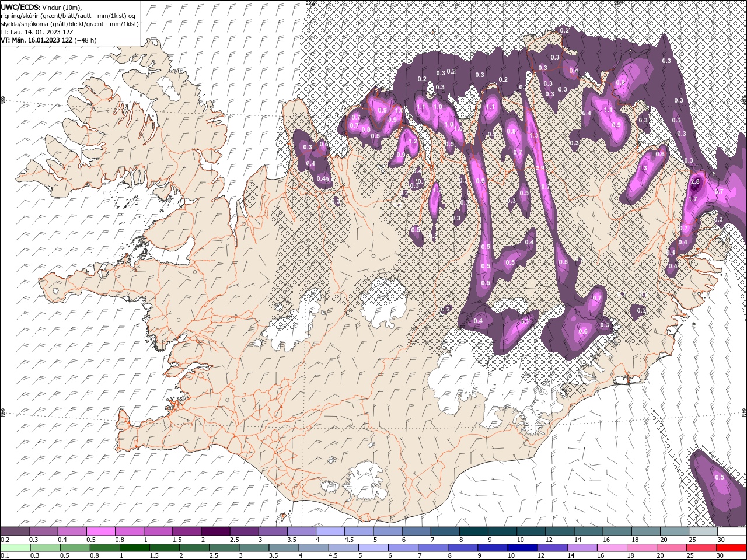747x560 pixels.
Task: Select the pink 18–20 lower scale swatch
Action: pyautogui.click(x=641, y=548)
